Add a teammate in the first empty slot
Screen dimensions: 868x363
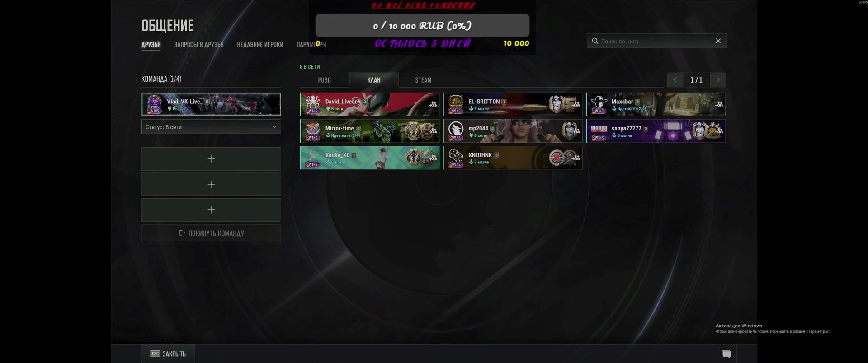click(211, 159)
